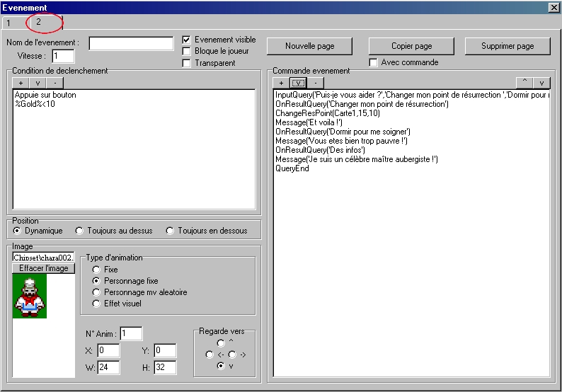The image size is (562, 392).
Task: Switch to page tab 1
Action: pyautogui.click(x=9, y=23)
